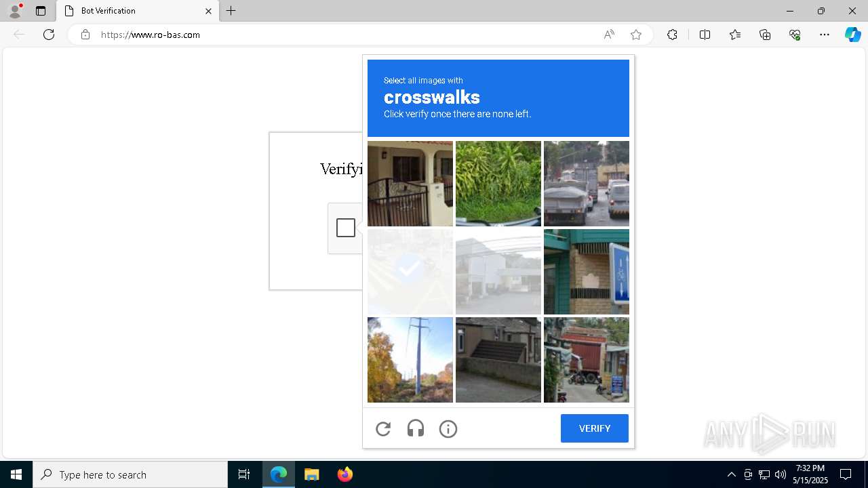
Task: Select the roof behind wall image
Action: pyautogui.click(x=498, y=360)
